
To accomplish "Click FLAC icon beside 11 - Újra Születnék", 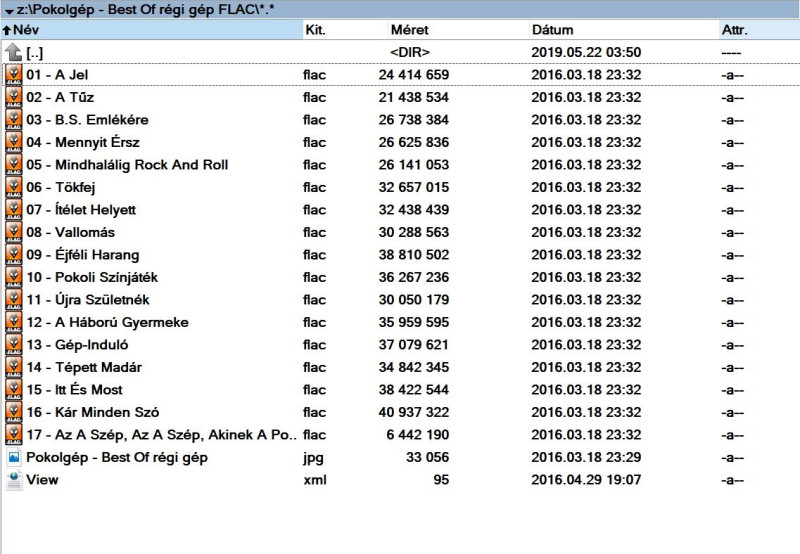I will pyautogui.click(x=14, y=299).
